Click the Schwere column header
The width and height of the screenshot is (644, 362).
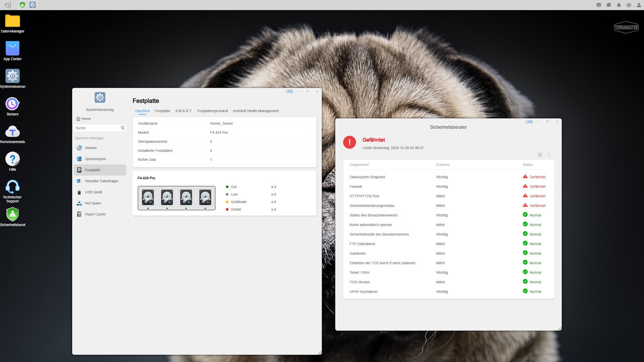pyautogui.click(x=443, y=165)
